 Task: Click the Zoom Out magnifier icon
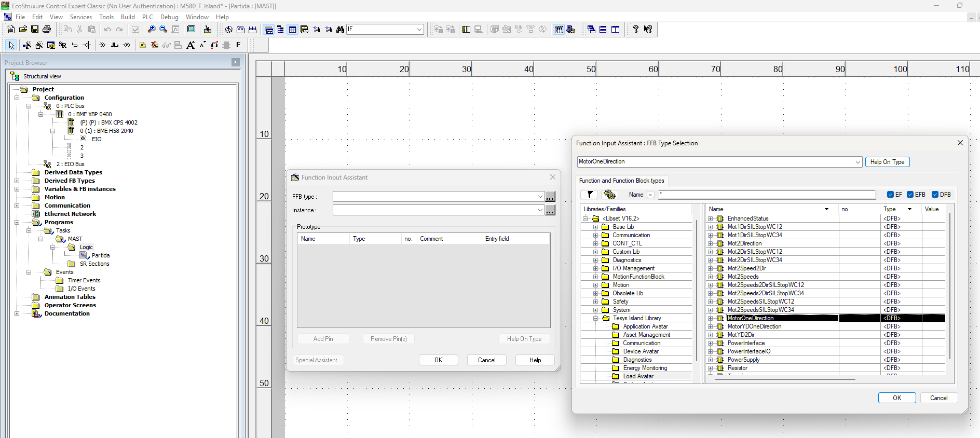coord(164,30)
